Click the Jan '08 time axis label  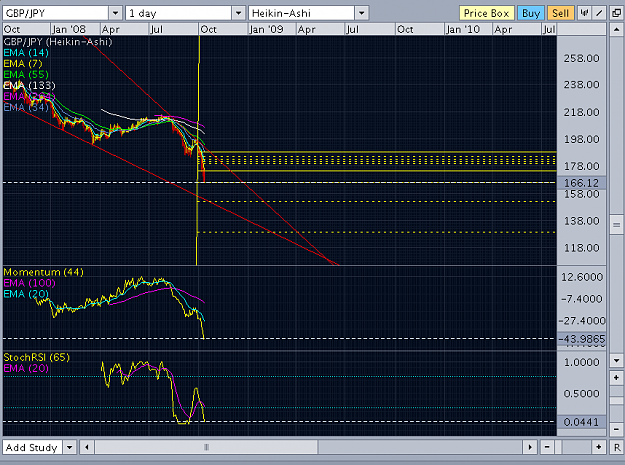[69, 29]
